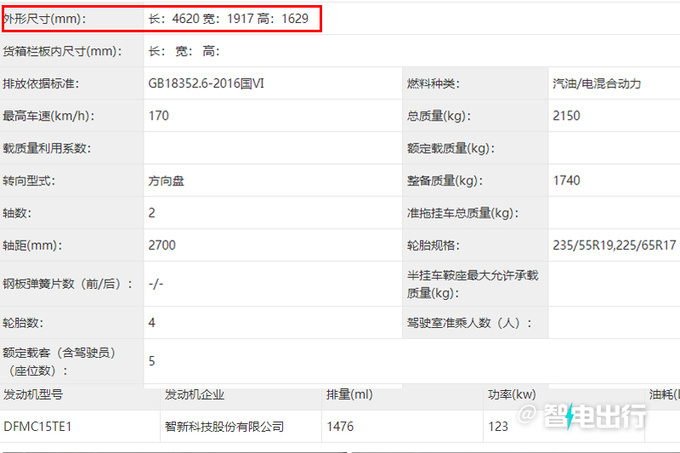The width and height of the screenshot is (680, 453).
Task: Click the curb weight value 1740
Action: pos(566,181)
